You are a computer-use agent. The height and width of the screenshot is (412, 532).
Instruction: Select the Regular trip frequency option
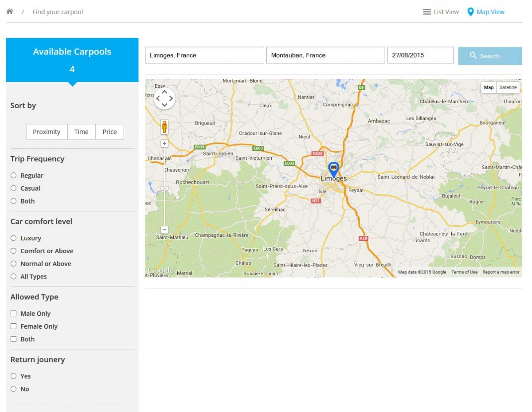[13, 176]
